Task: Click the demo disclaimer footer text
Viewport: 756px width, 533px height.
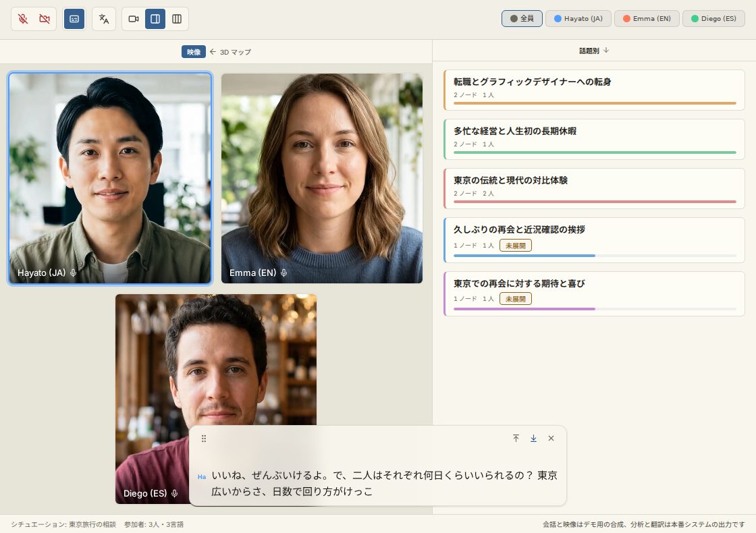Action: pyautogui.click(x=644, y=524)
